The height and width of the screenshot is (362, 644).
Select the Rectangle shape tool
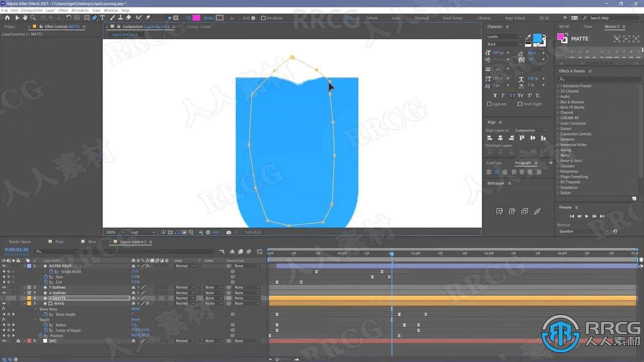(87, 18)
